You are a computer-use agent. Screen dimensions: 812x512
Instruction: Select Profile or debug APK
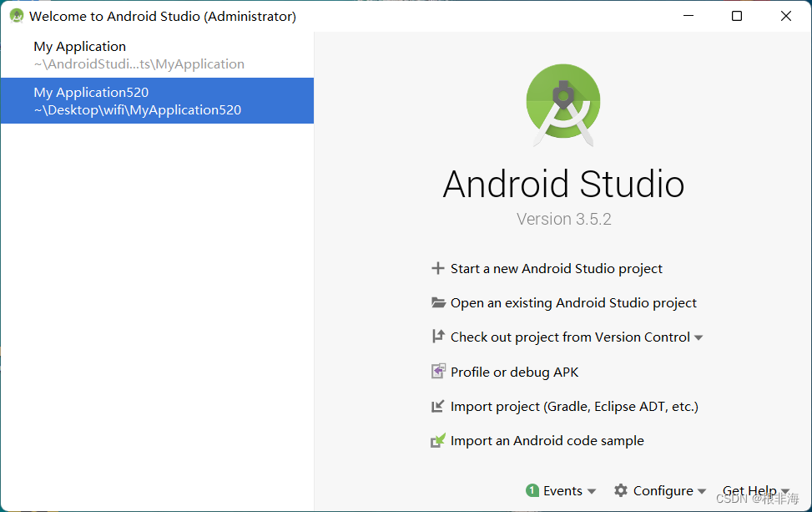(514, 372)
